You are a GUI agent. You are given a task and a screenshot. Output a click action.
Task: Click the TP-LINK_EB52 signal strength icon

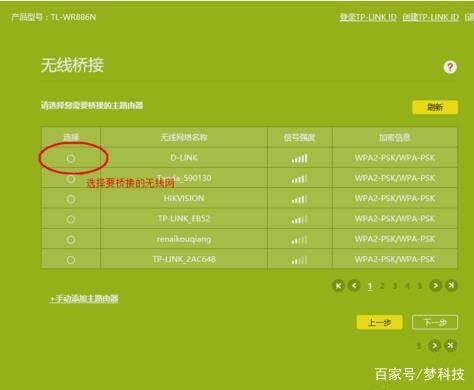pyautogui.click(x=299, y=220)
